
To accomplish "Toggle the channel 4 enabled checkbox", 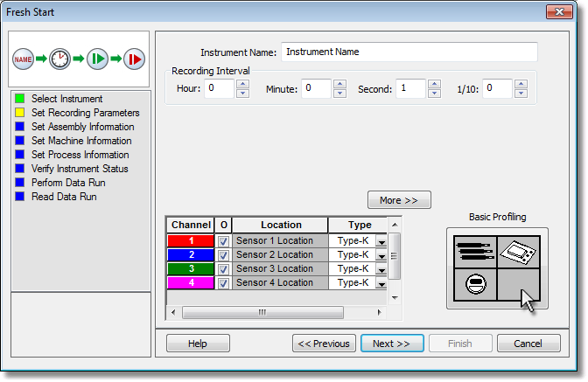I will click(223, 283).
